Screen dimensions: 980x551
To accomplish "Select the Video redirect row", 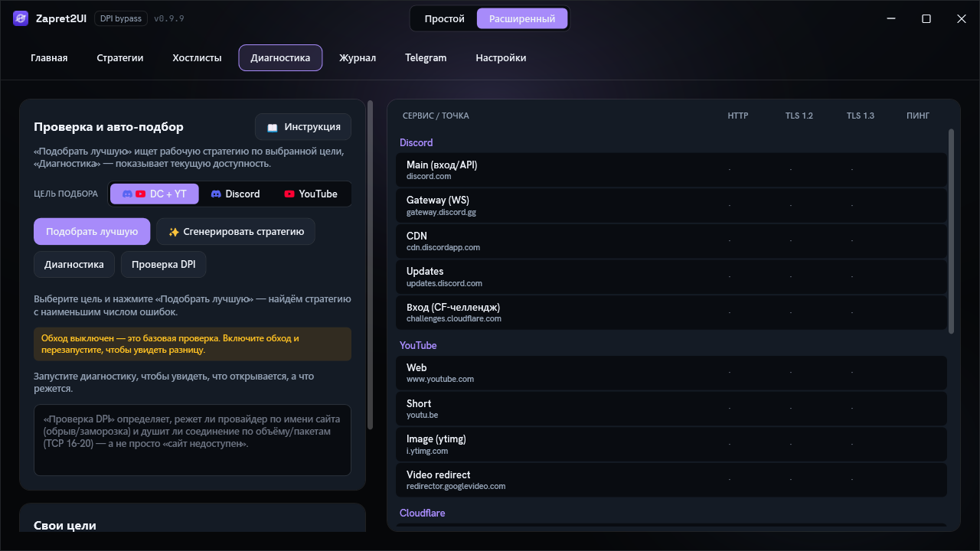I will pyautogui.click(x=671, y=480).
